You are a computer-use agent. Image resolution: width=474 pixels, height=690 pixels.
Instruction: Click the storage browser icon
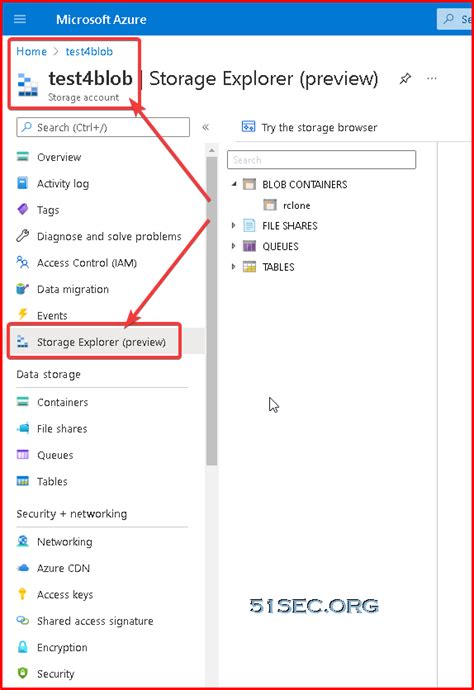[248, 127]
